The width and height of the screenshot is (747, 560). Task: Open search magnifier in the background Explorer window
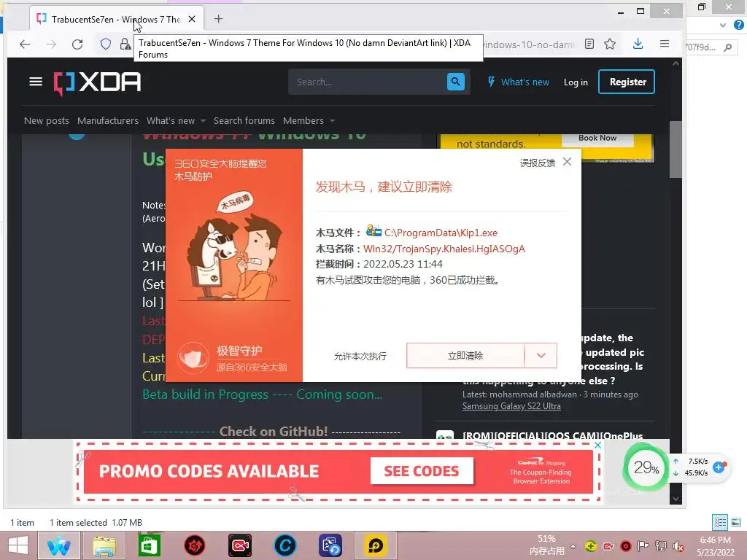[727, 47]
